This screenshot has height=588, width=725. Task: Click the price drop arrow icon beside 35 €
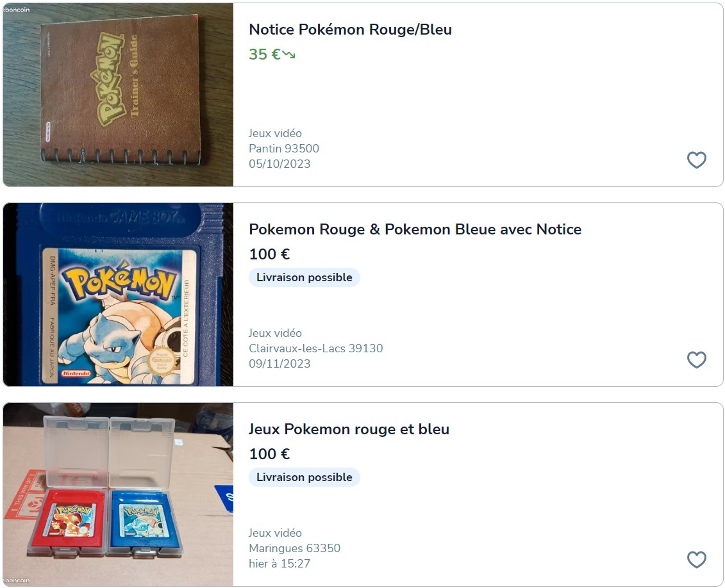coord(289,55)
